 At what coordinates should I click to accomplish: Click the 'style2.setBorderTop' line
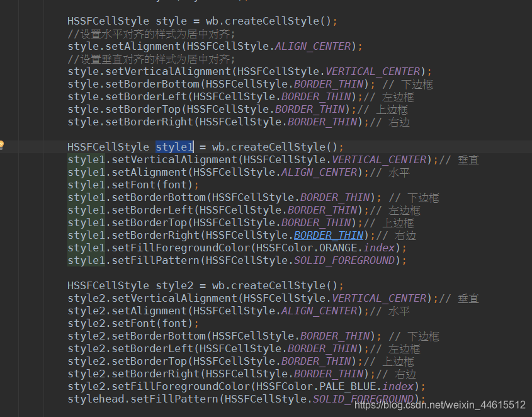(241, 361)
